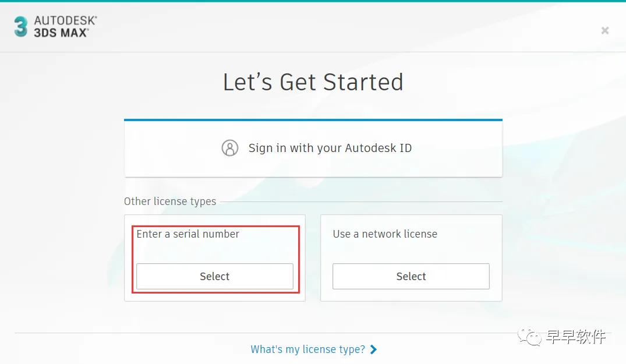This screenshot has width=626, height=364.
Task: Click the divider line beside Other license types
Action: click(361, 202)
